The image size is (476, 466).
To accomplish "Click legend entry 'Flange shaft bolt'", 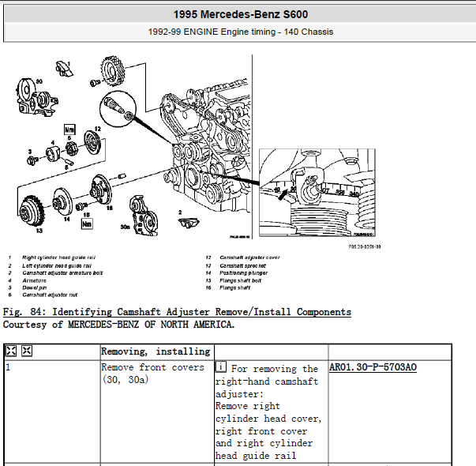I will tap(241, 280).
